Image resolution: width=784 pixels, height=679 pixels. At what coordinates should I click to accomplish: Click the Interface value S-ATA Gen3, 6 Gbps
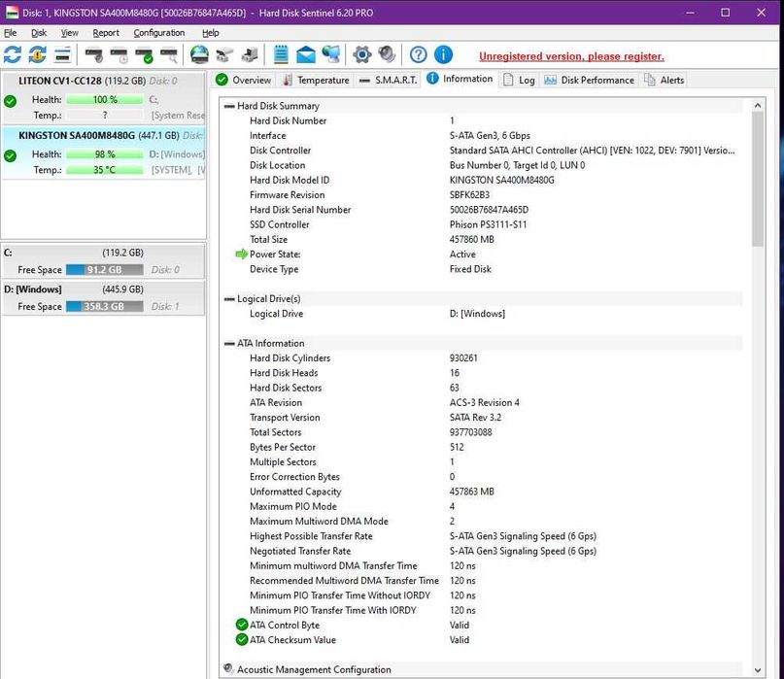pos(490,135)
